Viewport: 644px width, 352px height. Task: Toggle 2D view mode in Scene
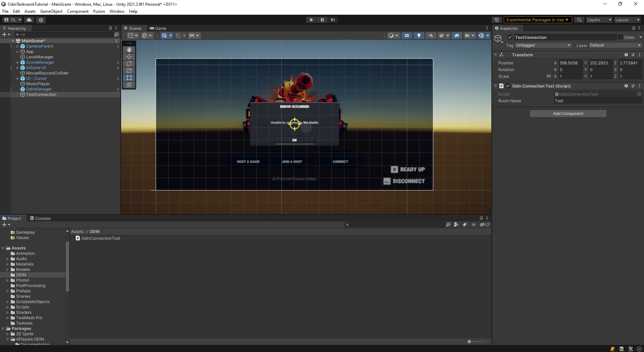(x=407, y=36)
